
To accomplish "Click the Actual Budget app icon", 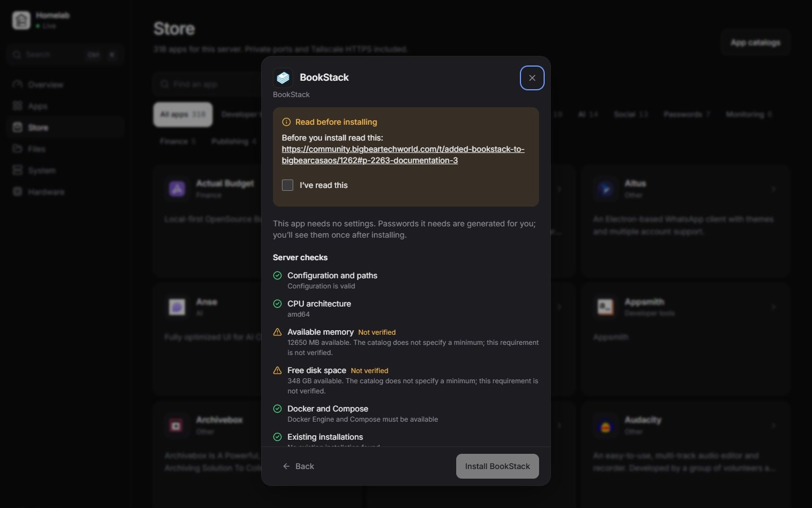I will [177, 189].
